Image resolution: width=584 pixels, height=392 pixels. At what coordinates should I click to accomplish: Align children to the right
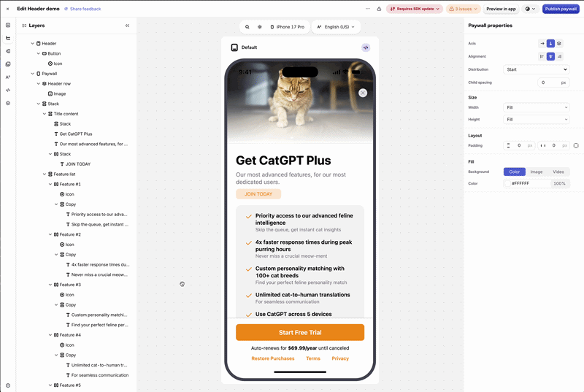click(558, 57)
